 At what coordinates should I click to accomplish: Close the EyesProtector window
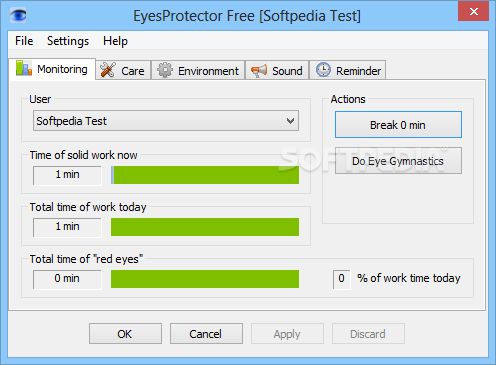473,12
